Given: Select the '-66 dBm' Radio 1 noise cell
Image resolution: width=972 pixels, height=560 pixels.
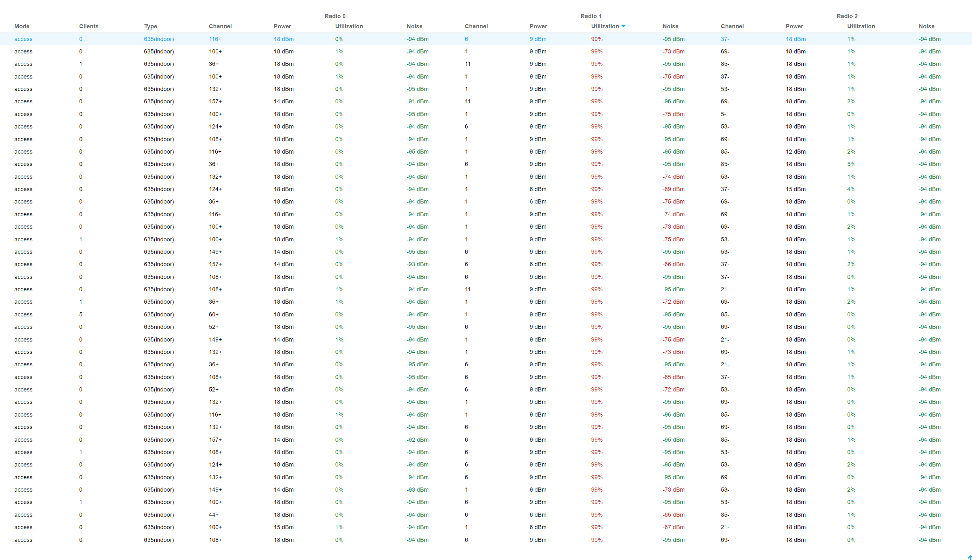Looking at the screenshot, I should (673, 264).
